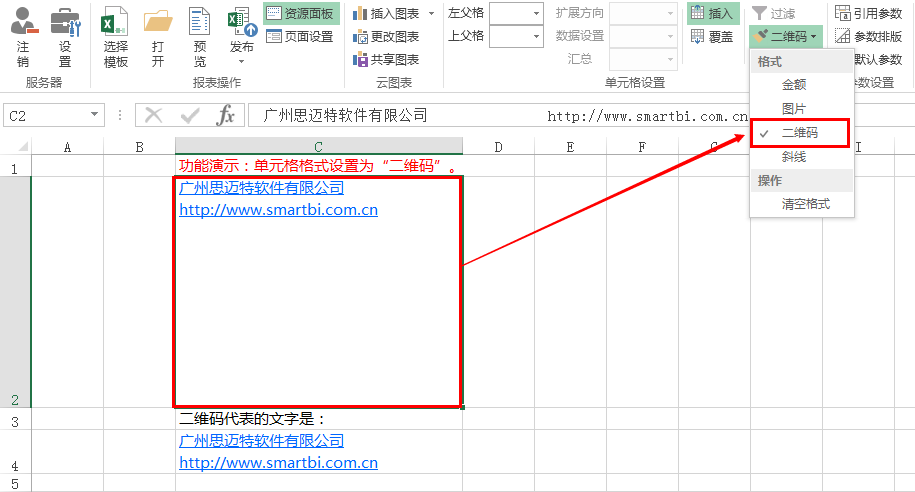Click 共享图表 share chart
Screen dimensions: 915x492
[386, 60]
